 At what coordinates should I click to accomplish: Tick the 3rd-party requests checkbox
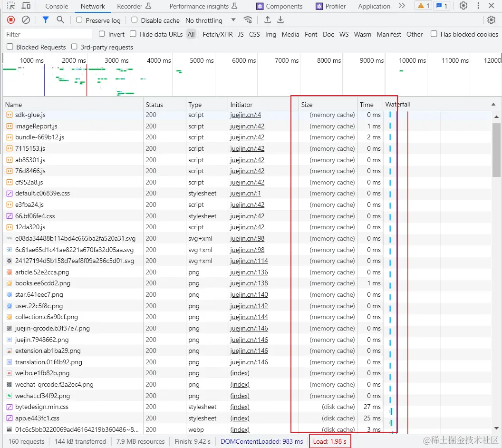74,47
